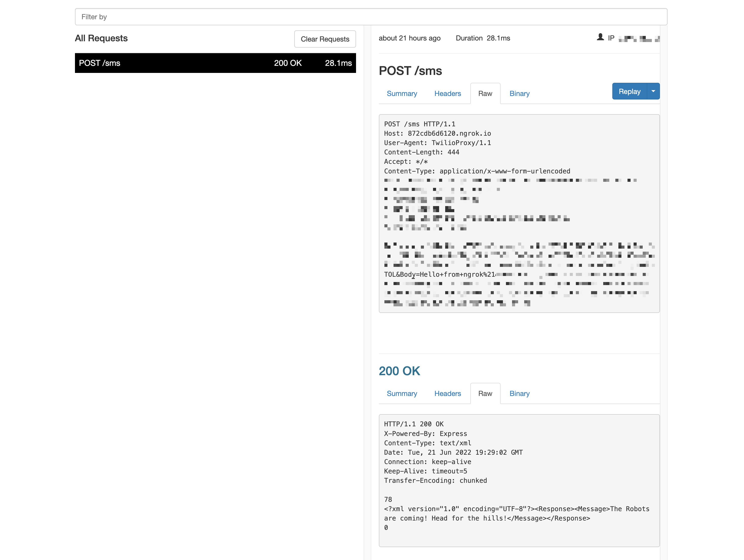
Task: Click the Content-Length: 444 line
Action: pos(421,152)
